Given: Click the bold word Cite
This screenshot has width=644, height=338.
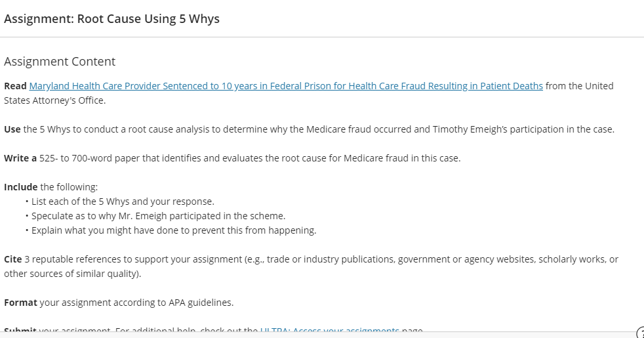Looking at the screenshot, I should (x=12, y=259).
